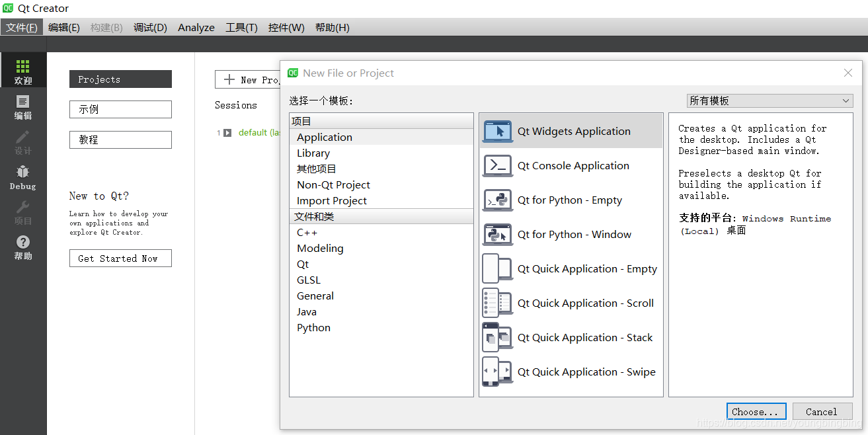
Task: Click Qt Console Application label text
Action: pyautogui.click(x=573, y=165)
